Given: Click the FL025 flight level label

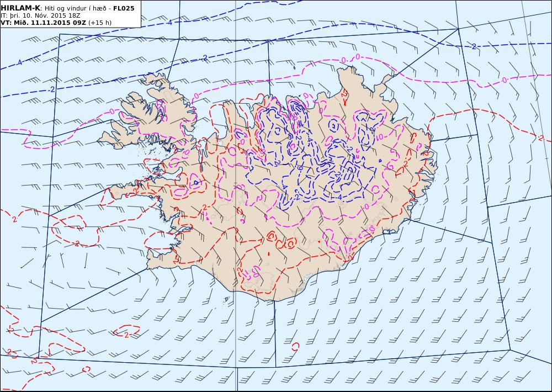Looking at the screenshot, I should (x=124, y=8).
